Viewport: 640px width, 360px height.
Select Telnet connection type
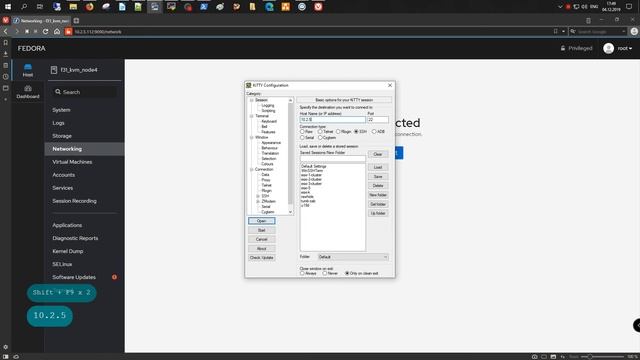320,131
